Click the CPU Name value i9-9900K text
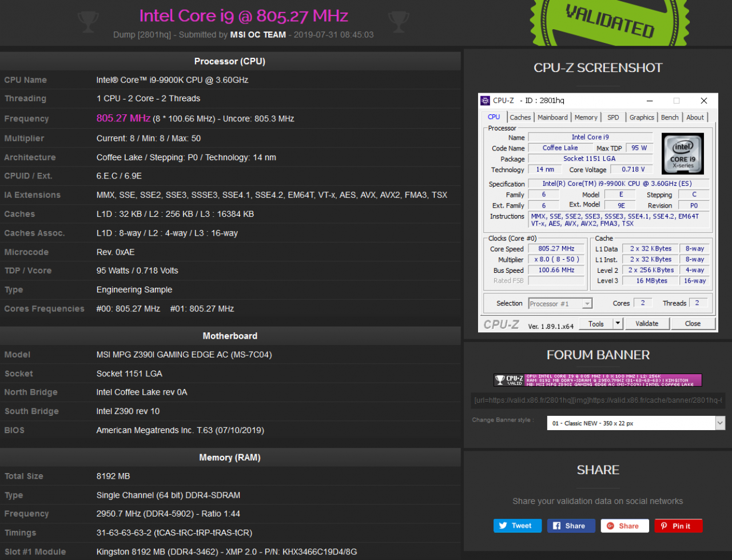Screen dimensions: 732x560 coord(172,80)
